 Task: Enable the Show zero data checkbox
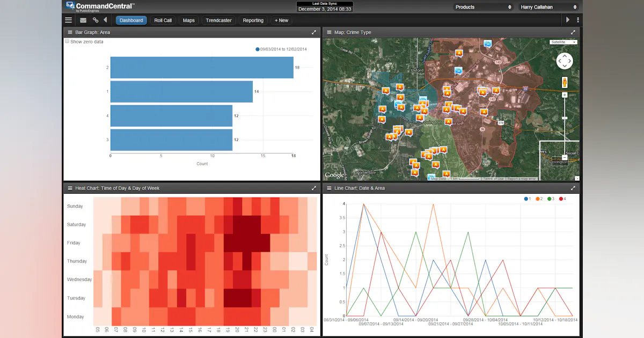(67, 41)
